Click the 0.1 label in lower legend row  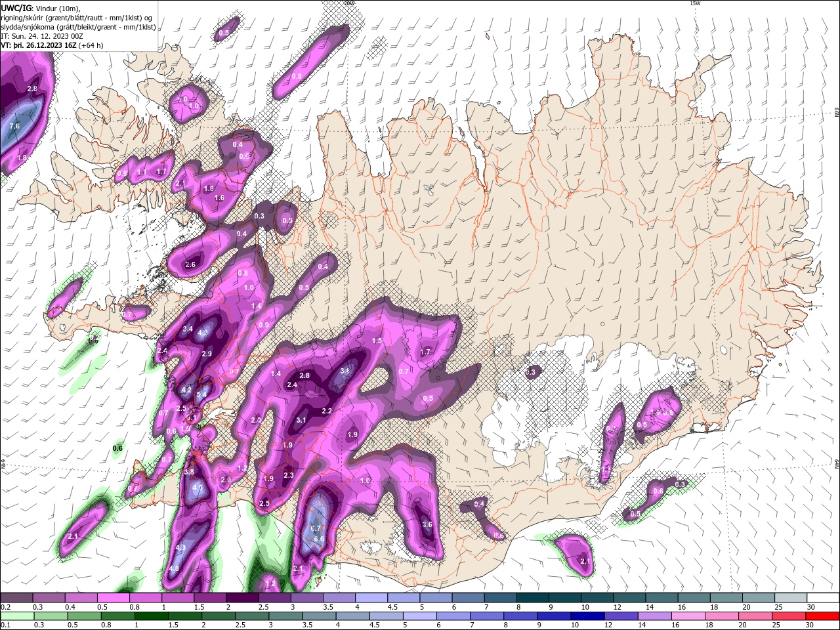[5, 625]
